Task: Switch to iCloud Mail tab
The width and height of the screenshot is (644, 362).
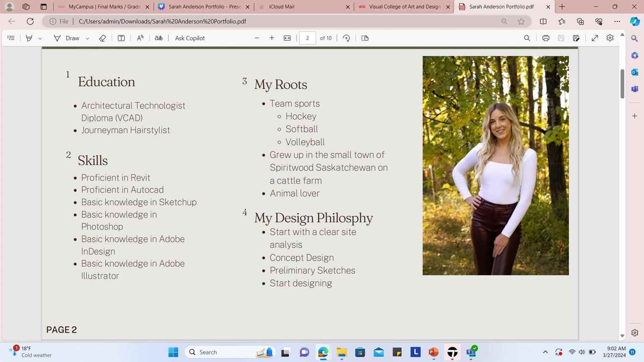Action: click(x=304, y=7)
